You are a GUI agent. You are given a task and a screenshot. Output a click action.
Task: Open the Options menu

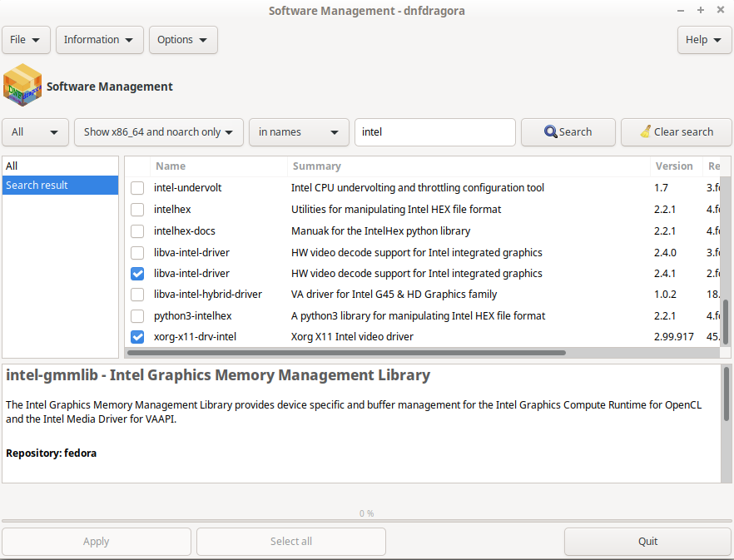(183, 40)
